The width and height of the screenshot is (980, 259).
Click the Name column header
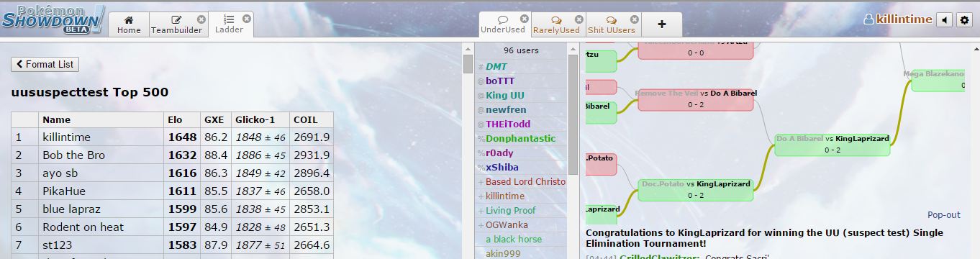click(x=101, y=119)
